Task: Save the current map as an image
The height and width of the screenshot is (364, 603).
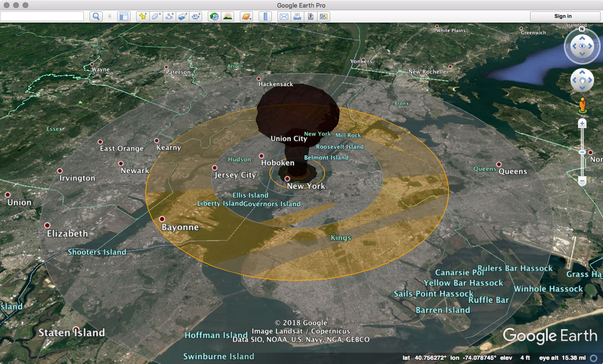Action: coord(310,17)
